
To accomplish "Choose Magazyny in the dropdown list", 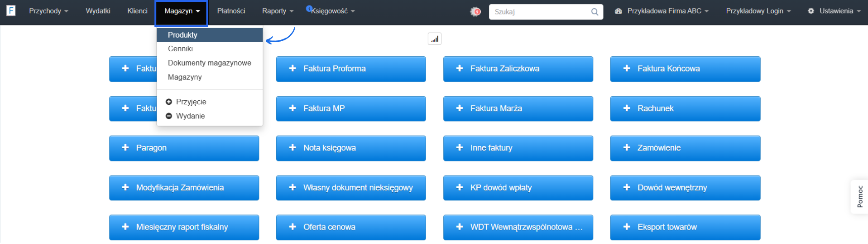I will point(210,77).
